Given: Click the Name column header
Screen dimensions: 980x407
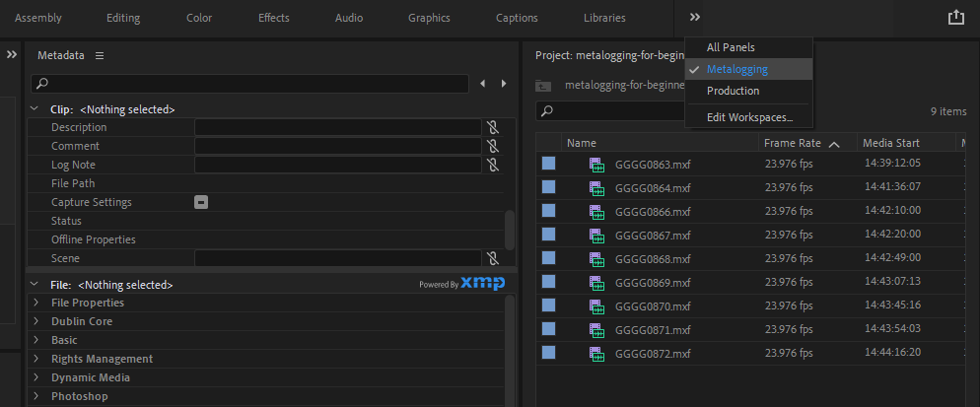Looking at the screenshot, I should [x=660, y=143].
